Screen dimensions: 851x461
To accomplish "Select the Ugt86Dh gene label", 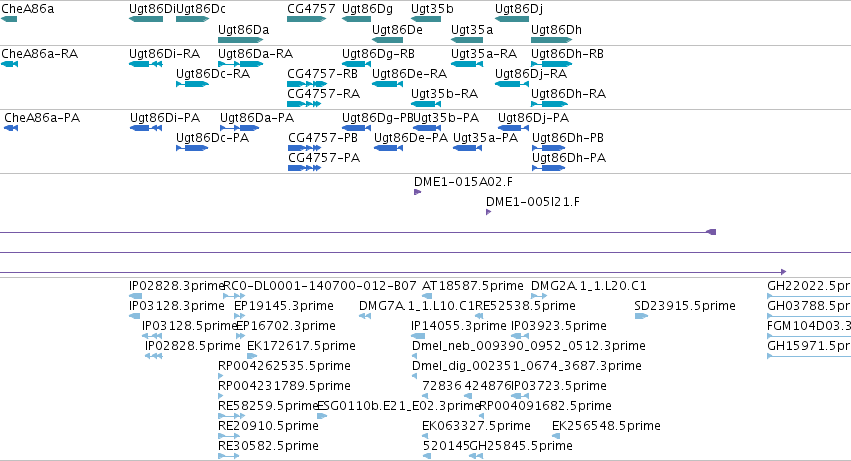I will coord(556,29).
